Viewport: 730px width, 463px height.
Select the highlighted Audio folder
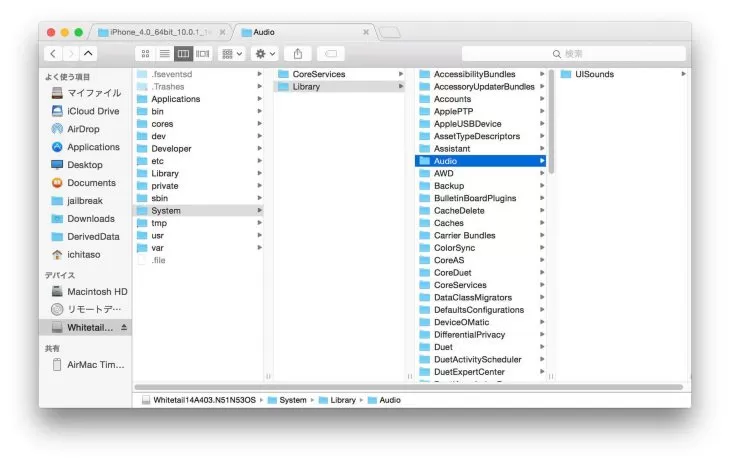481,161
